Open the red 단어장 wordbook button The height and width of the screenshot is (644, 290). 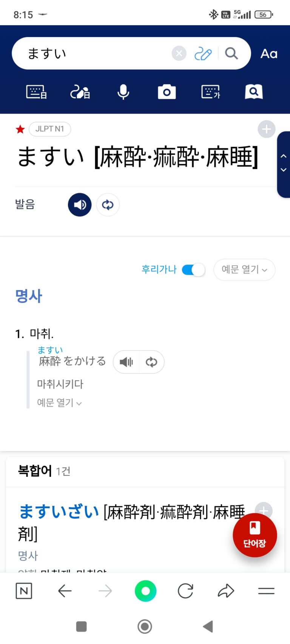(x=255, y=535)
